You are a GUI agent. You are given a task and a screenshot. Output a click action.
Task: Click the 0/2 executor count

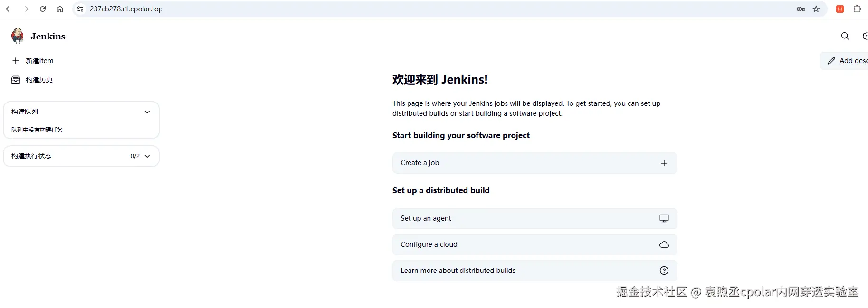pyautogui.click(x=135, y=156)
